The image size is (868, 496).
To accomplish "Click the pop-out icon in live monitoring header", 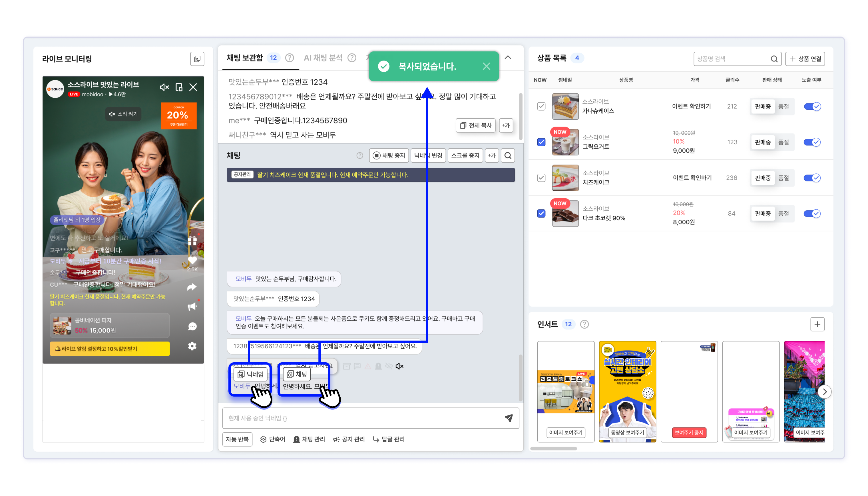I will coord(197,59).
